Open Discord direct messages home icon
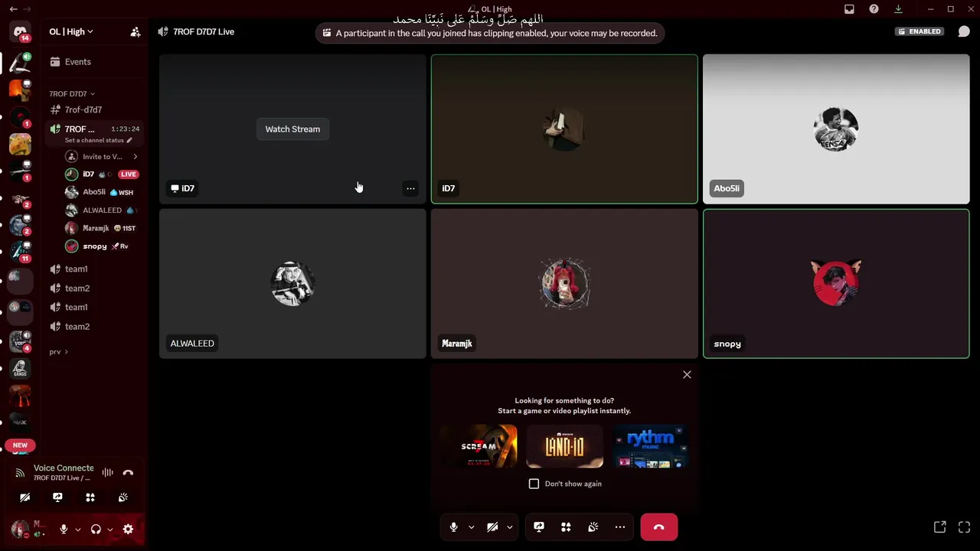This screenshot has height=551, width=980. (21, 32)
